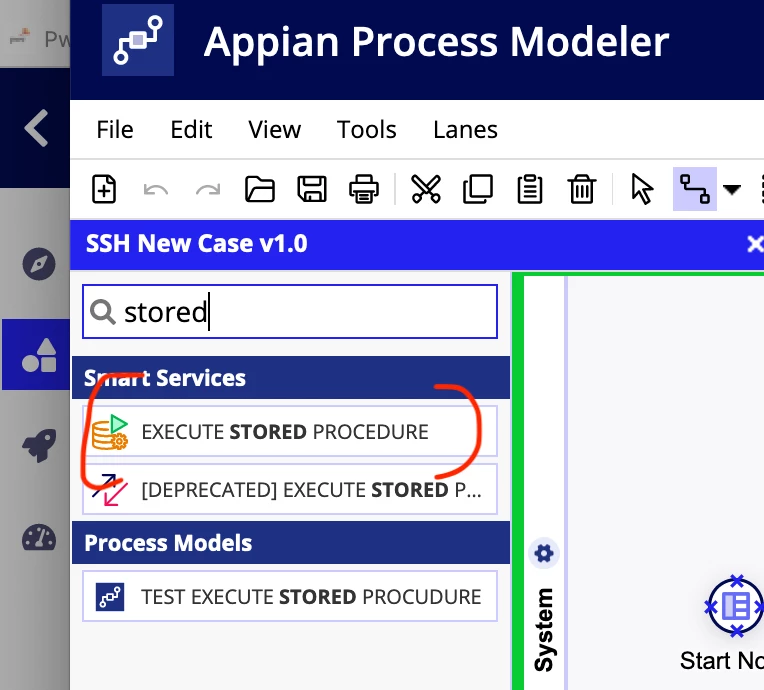Go back with left chevron

pyautogui.click(x=37, y=128)
